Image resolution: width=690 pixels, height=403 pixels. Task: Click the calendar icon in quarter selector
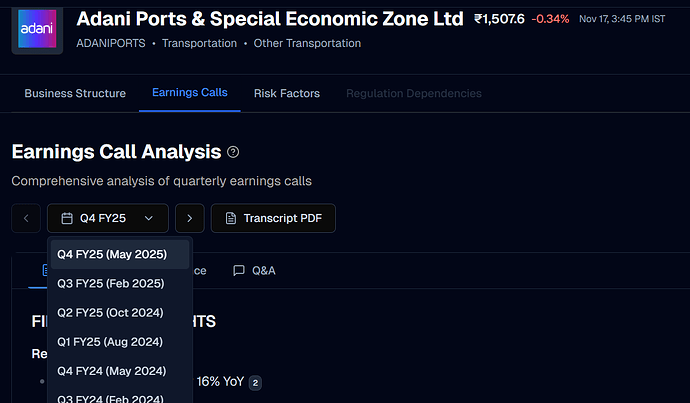66,218
